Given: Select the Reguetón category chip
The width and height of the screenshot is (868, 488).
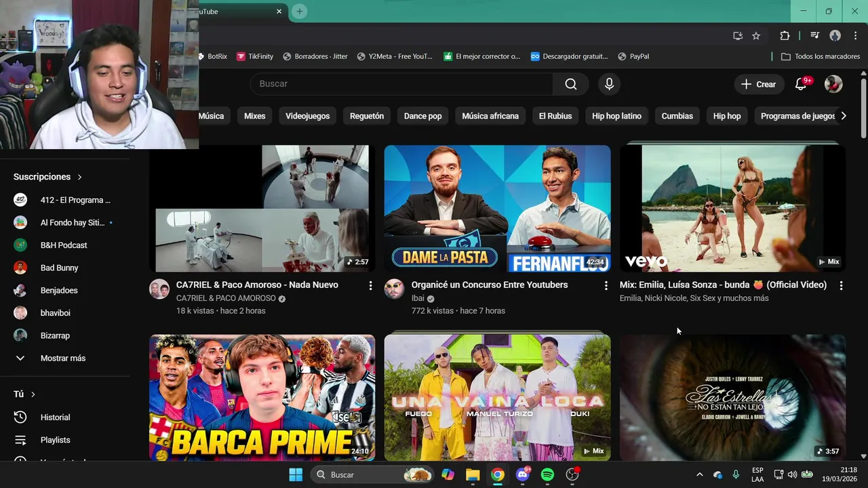Looking at the screenshot, I should (367, 116).
